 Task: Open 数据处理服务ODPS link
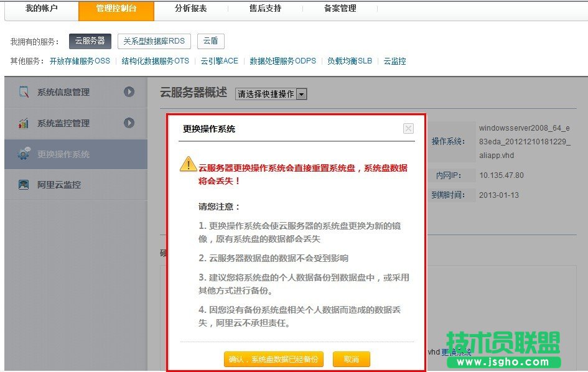[282, 61]
